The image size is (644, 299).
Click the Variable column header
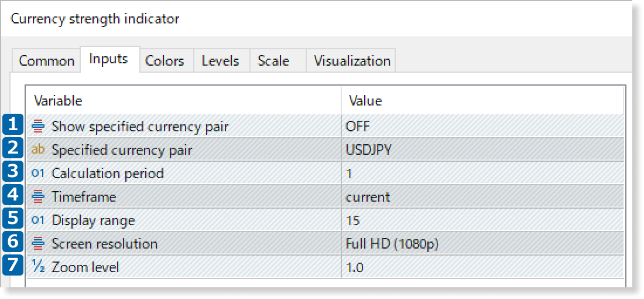point(184,100)
